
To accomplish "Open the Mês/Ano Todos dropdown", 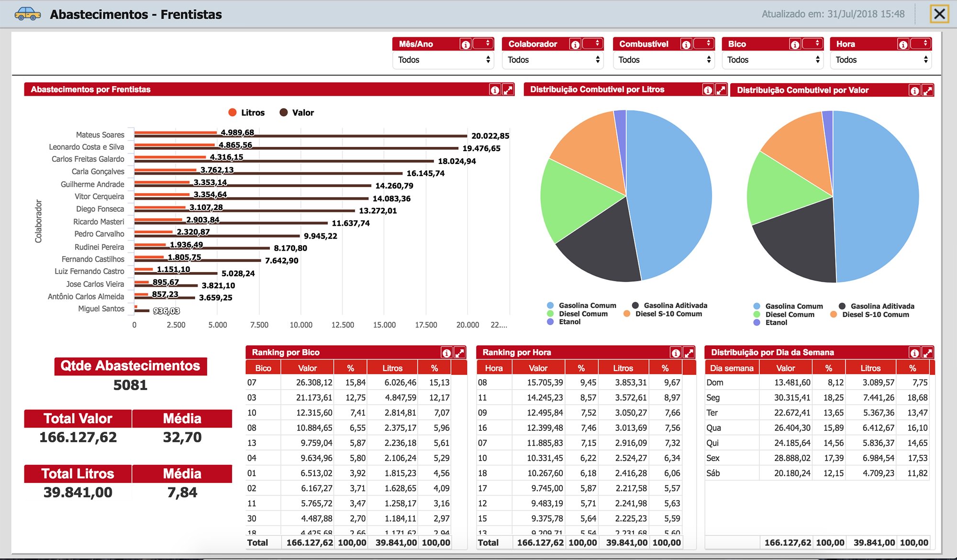I will (x=444, y=60).
